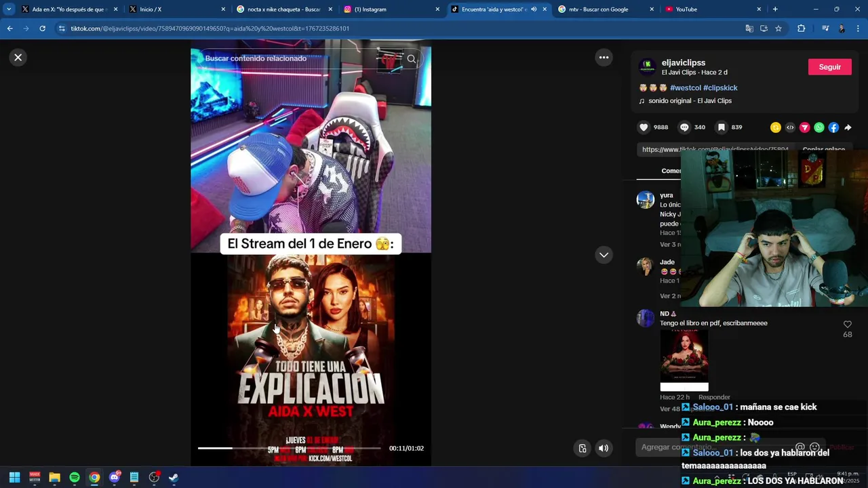Save the video with the bookmark icon
This screenshot has width=868, height=488.
coord(722,127)
